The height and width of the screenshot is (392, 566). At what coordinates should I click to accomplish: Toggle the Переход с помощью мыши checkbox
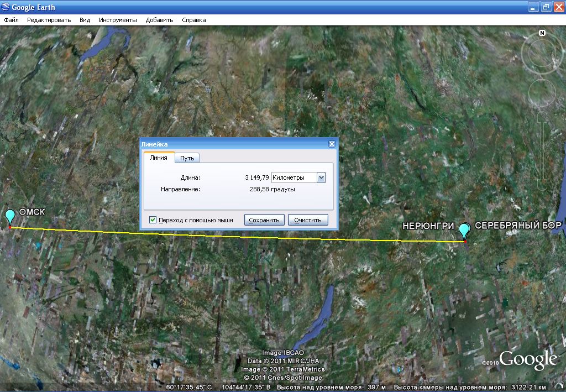click(153, 219)
